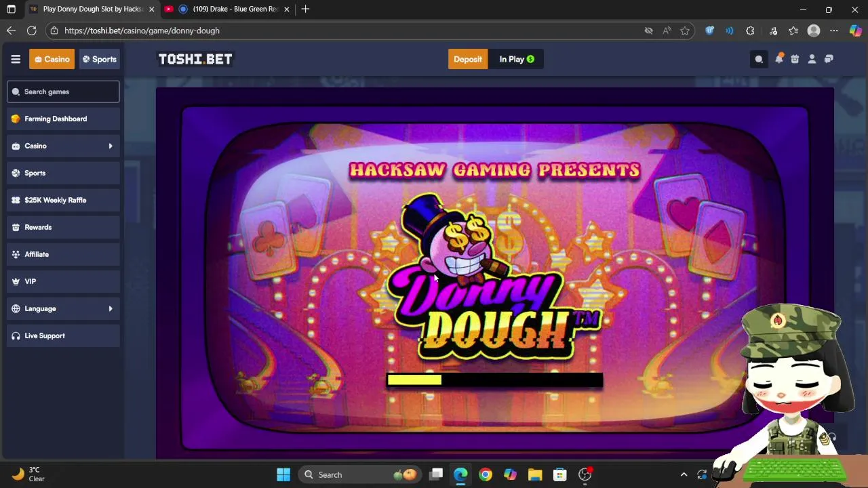Show hidden system tray icons

coord(684,474)
